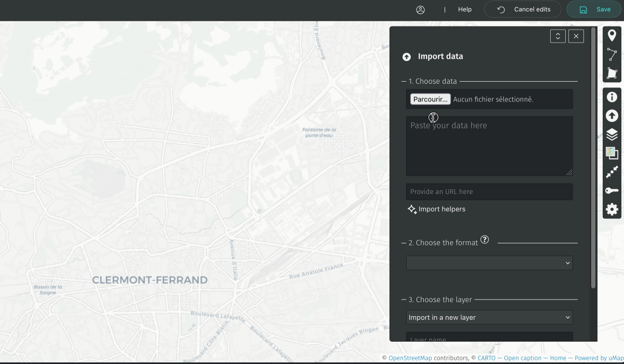Select the draw polygon tool
The height and width of the screenshot is (364, 624).
[x=612, y=73]
